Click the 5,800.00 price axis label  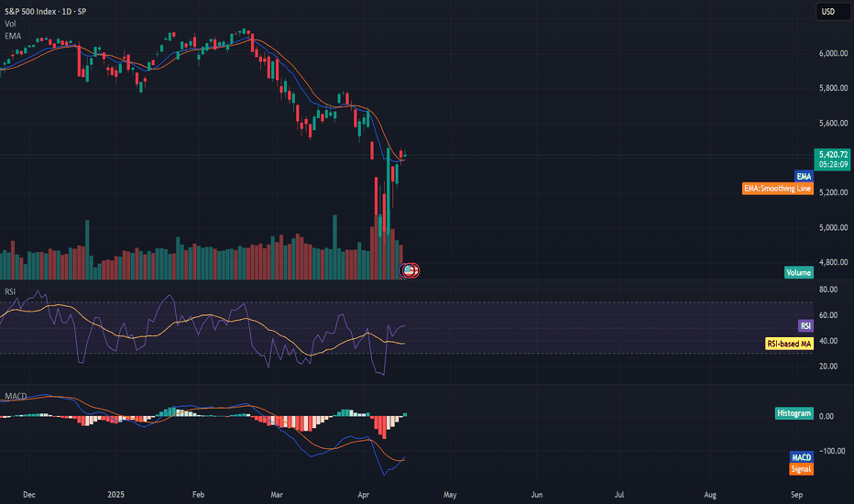(x=833, y=88)
